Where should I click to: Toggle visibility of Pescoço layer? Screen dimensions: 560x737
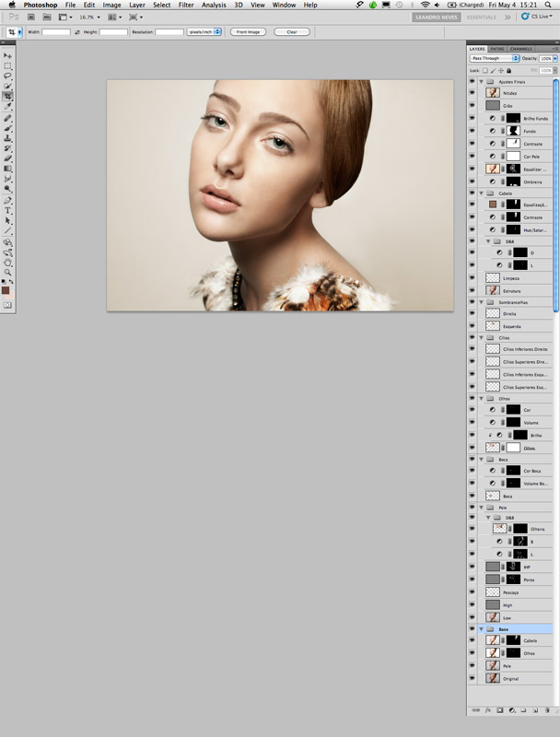point(472,592)
